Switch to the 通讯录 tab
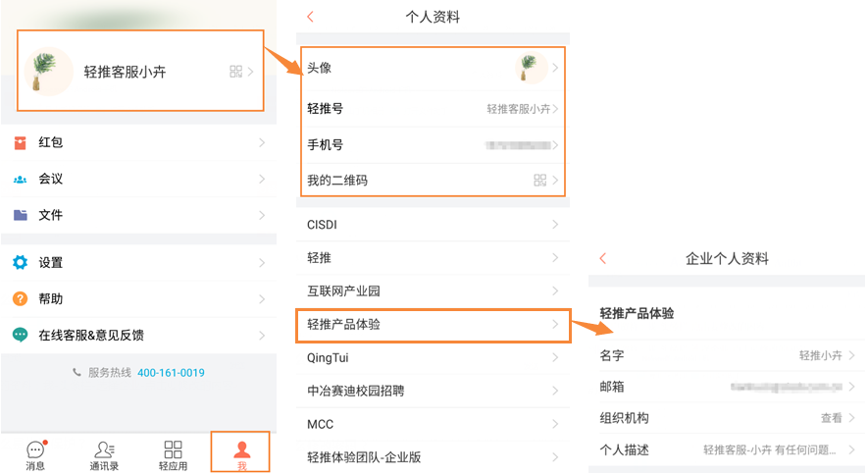Screen dimensions: 868x475 (x=104, y=455)
